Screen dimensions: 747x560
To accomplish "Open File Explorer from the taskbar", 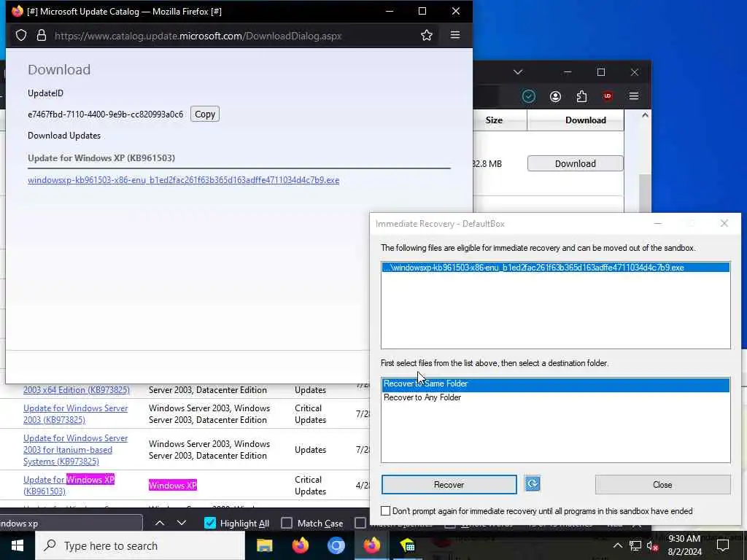I will 264,545.
